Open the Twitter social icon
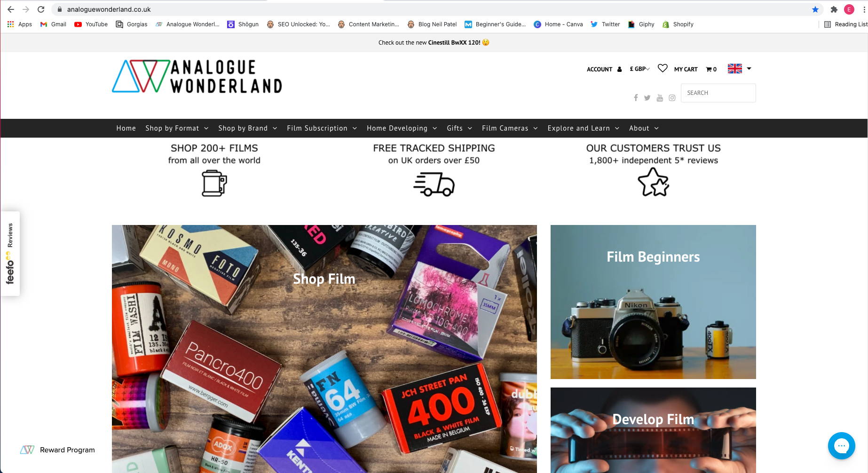This screenshot has width=868, height=473. (647, 98)
